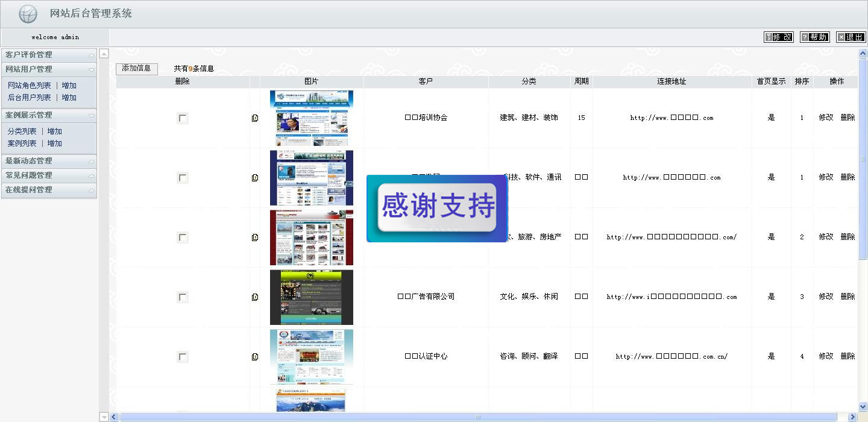Click the 咨询、顾问、翻译 category cell
The height and width of the screenshot is (422, 868).
coord(529,356)
